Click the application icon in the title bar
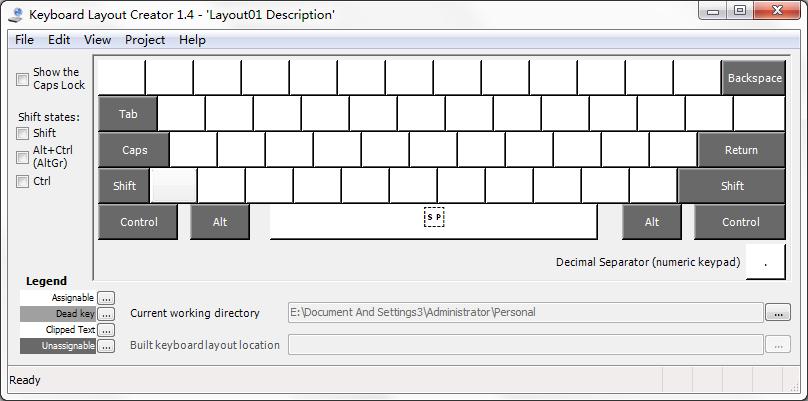 tap(16, 14)
